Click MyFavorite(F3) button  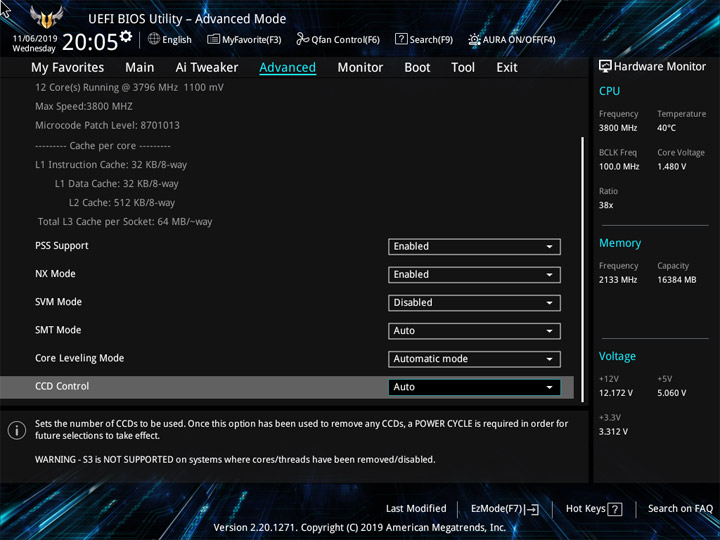tap(244, 39)
